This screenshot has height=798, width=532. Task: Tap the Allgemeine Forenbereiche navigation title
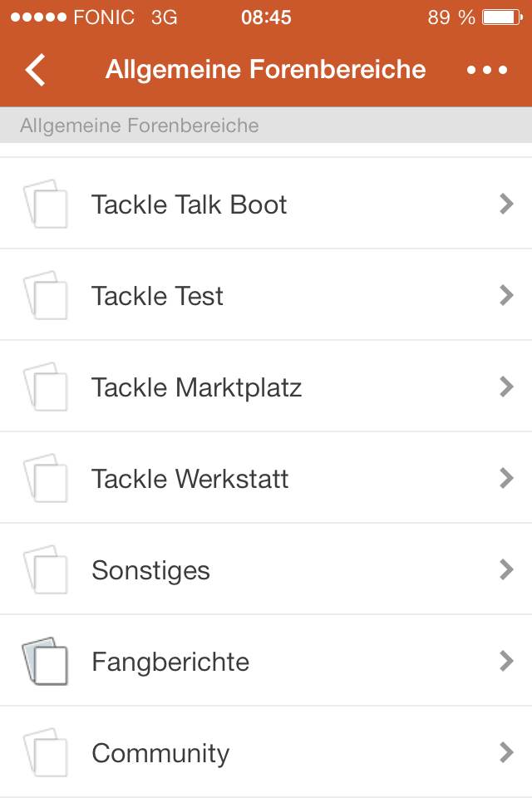(x=265, y=70)
